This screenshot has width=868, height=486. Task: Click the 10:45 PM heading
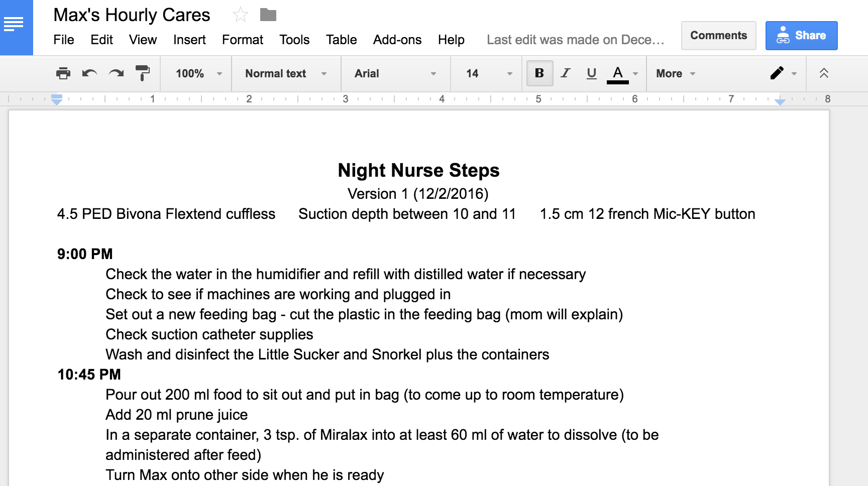89,375
